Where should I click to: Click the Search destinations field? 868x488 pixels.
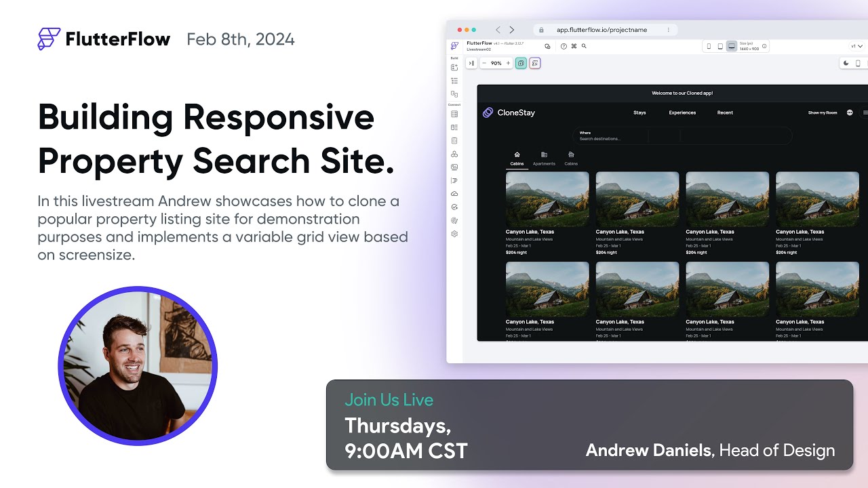point(610,136)
